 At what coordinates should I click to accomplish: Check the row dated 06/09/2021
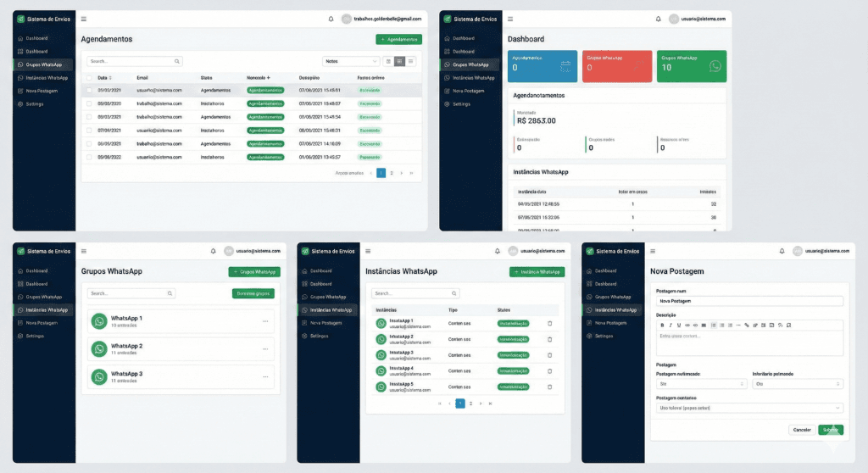coord(89,143)
